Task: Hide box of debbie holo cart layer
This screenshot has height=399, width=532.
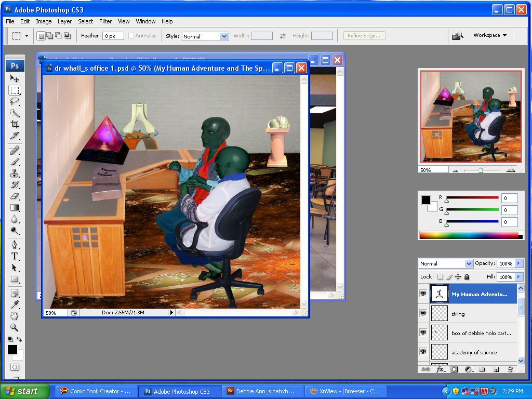Action: 423,332
